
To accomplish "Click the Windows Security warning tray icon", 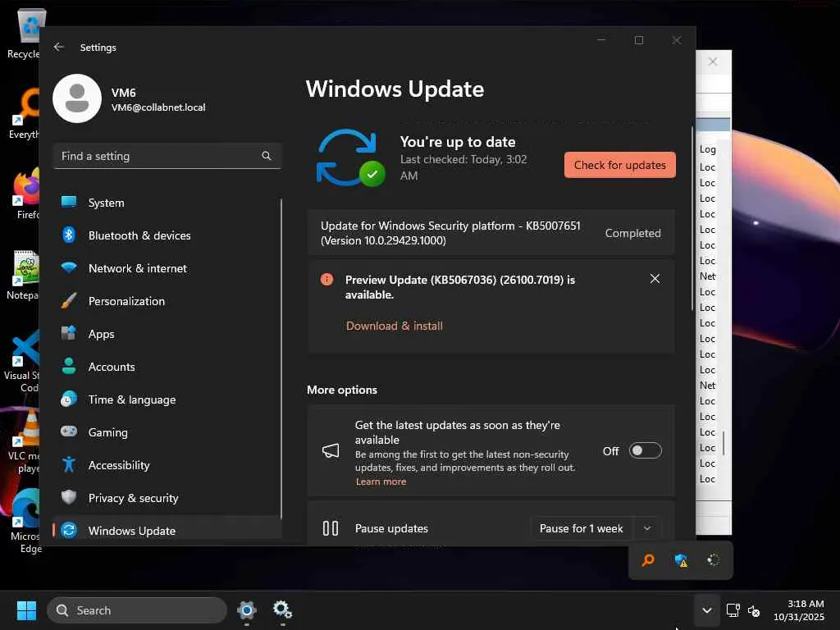I will click(x=681, y=560).
